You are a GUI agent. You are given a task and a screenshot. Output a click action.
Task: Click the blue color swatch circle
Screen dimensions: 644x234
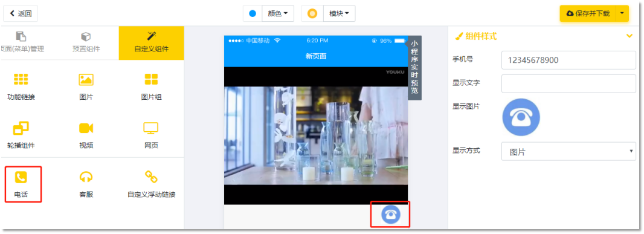click(x=253, y=13)
